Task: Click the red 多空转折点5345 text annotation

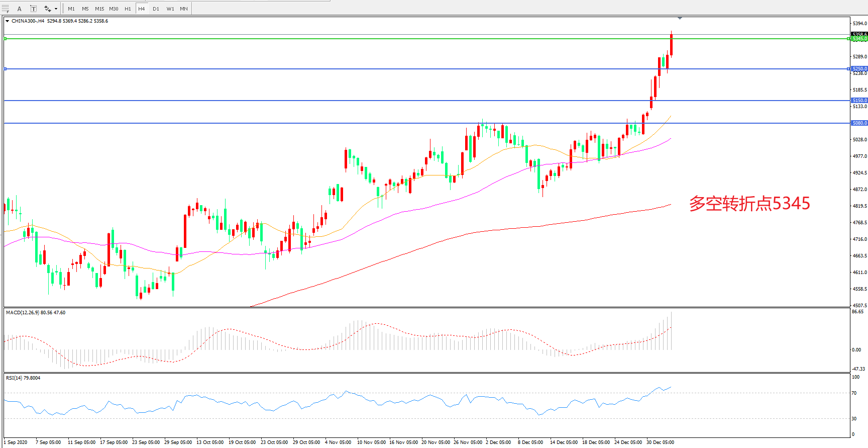Action: click(x=749, y=204)
